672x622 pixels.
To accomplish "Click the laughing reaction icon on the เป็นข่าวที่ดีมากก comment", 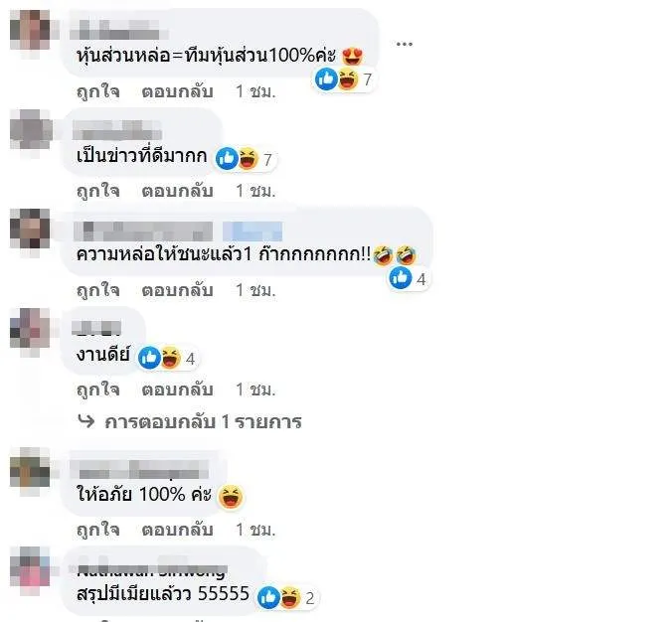I will (x=249, y=159).
